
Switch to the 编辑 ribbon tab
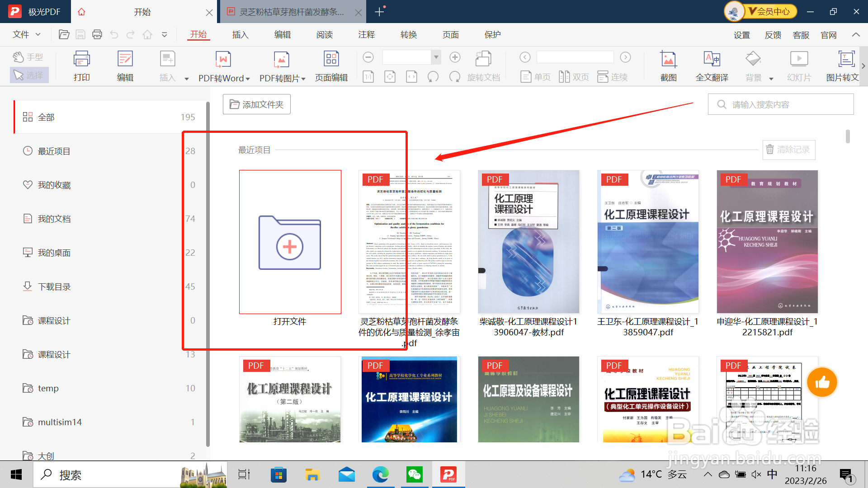pos(283,35)
